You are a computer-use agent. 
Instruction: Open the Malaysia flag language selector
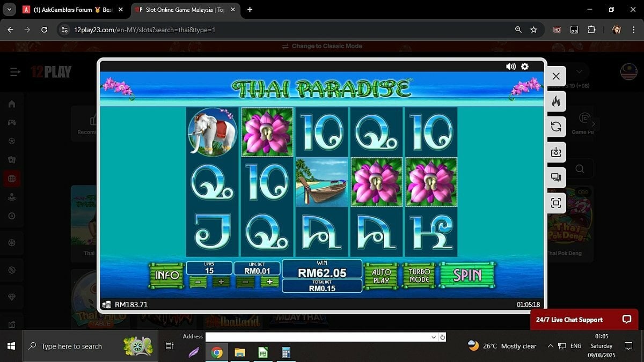pos(628,72)
